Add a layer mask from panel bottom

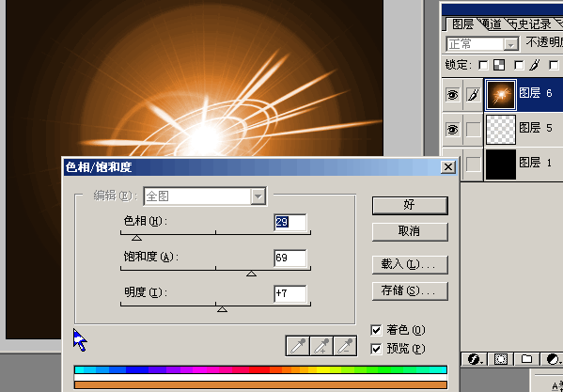tap(500, 358)
